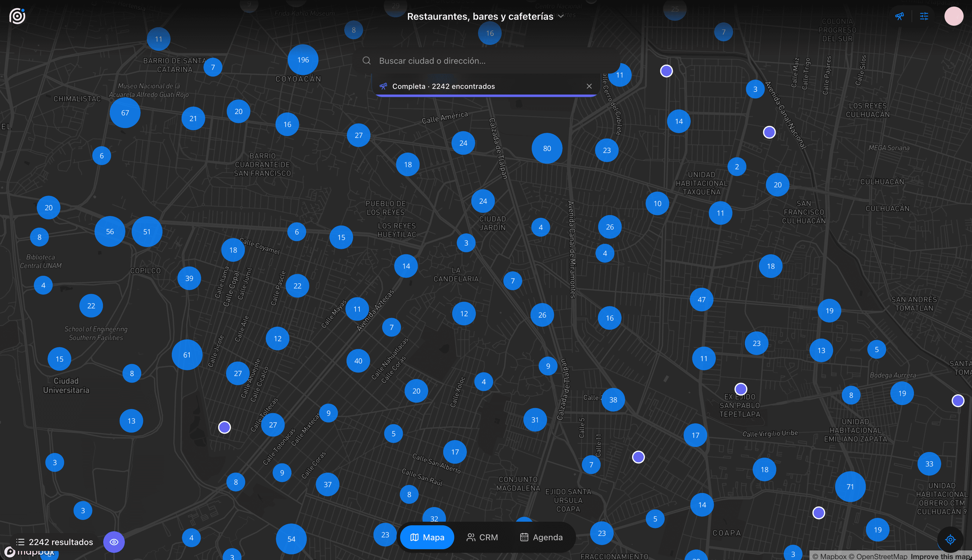Select the purple pin beside Calle Toltecas

225,427
